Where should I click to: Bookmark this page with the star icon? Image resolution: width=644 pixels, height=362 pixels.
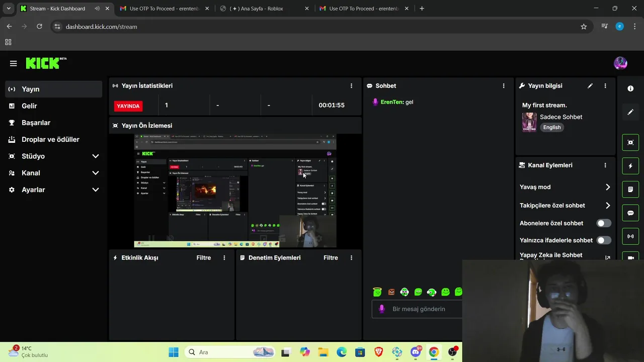[x=584, y=27]
